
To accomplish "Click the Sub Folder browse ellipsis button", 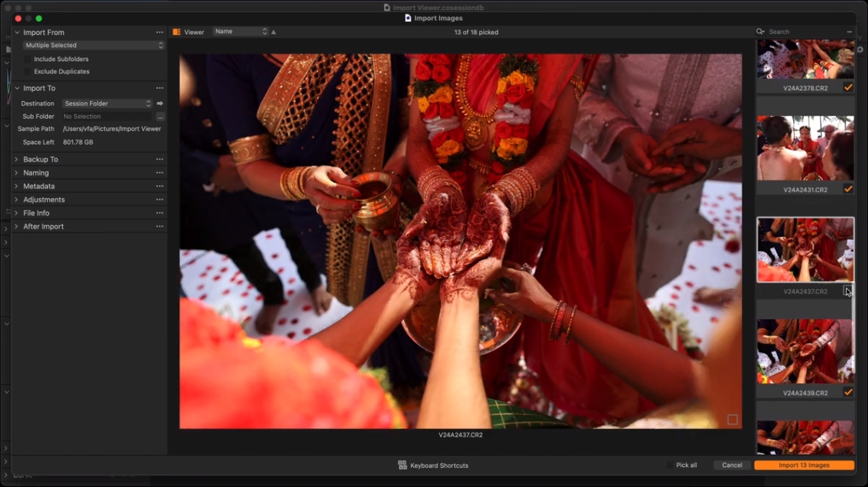I will click(x=160, y=117).
